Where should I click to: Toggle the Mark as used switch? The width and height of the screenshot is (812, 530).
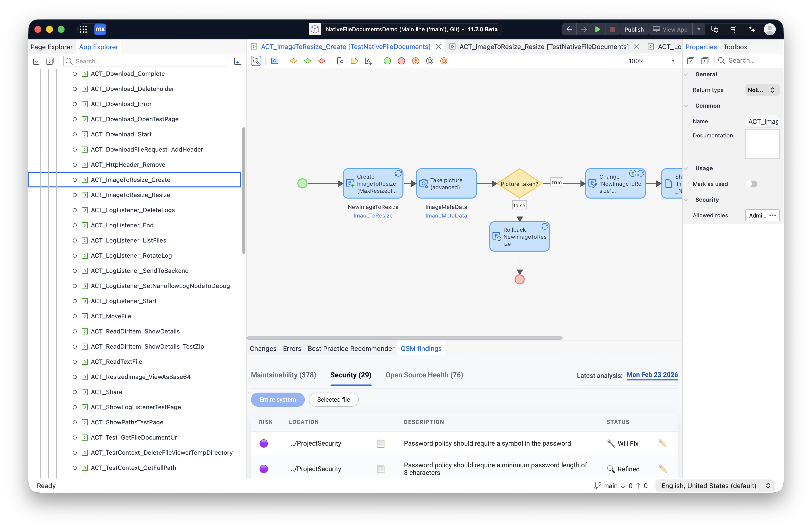pos(751,184)
